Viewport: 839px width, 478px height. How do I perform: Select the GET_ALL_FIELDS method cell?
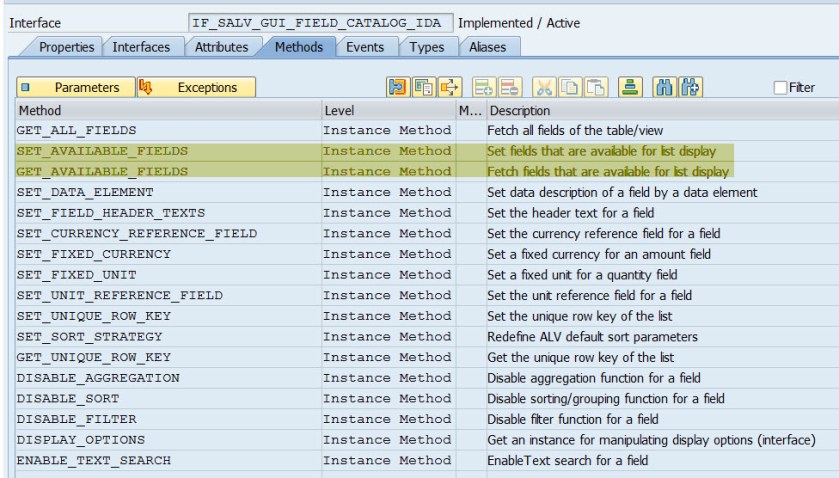pyautogui.click(x=77, y=131)
